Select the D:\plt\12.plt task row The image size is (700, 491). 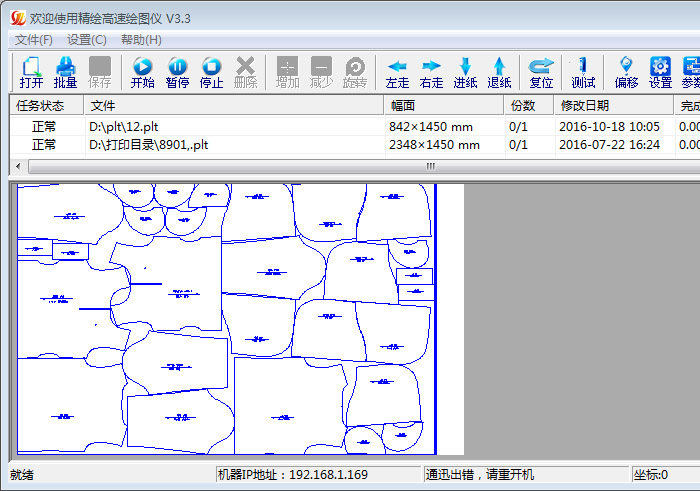click(354, 127)
